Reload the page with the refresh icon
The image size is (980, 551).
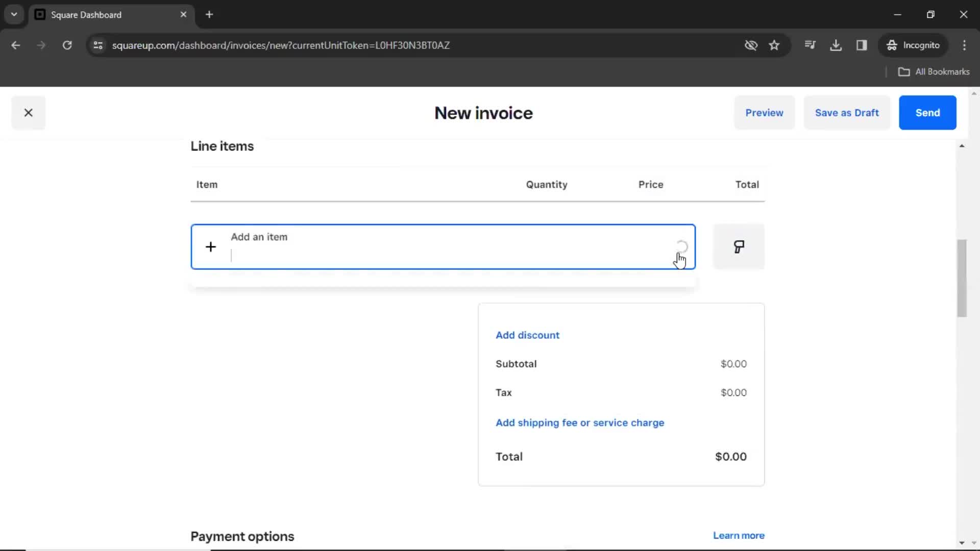coord(67,45)
